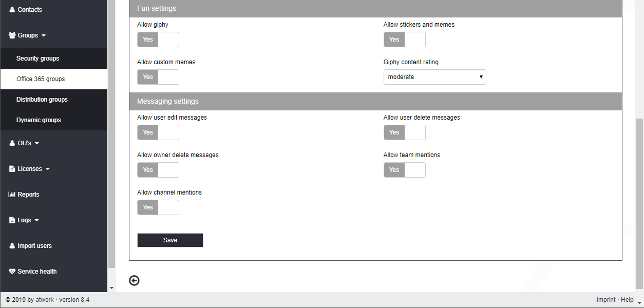Expand the Licenses menu caret
The image size is (644, 308).
tap(48, 169)
